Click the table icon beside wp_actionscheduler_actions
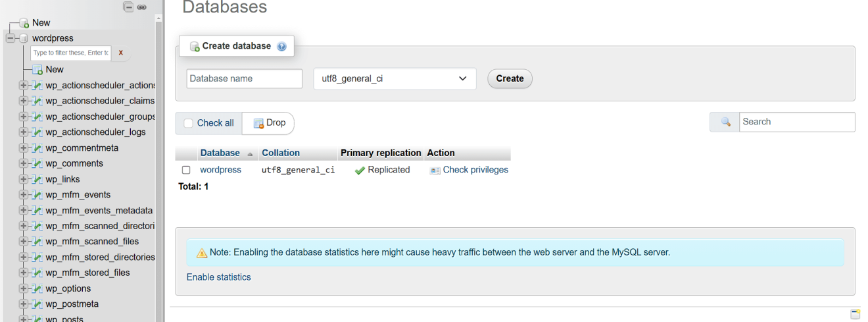 coord(38,85)
